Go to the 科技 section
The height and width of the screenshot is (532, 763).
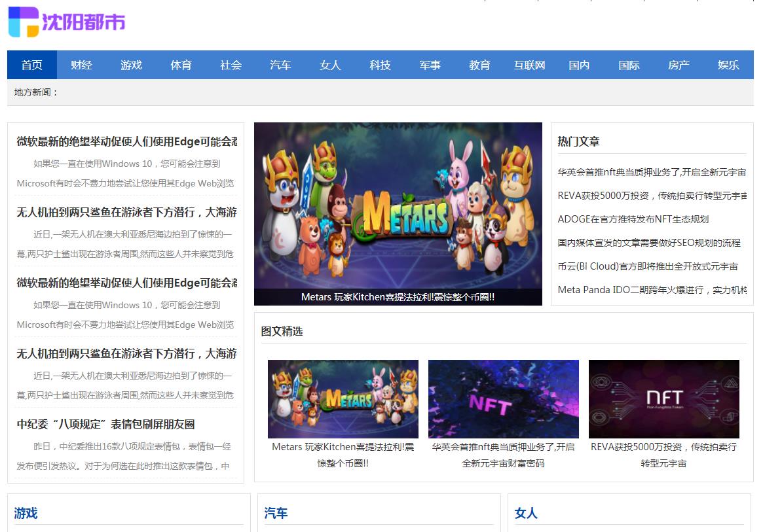pos(380,65)
